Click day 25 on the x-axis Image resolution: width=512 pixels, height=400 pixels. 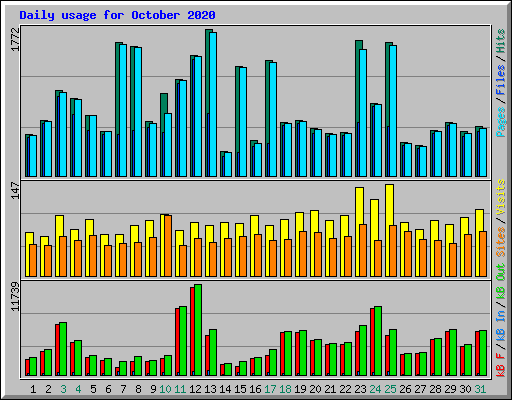390,389
